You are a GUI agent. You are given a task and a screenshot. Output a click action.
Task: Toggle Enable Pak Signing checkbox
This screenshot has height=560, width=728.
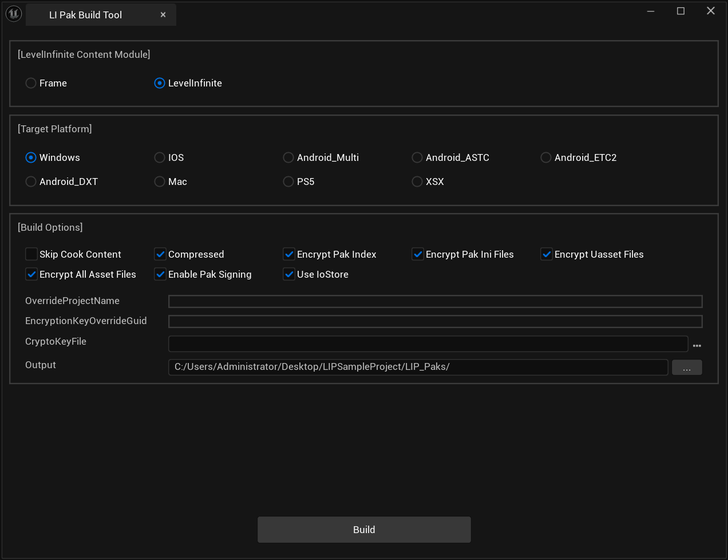click(160, 275)
